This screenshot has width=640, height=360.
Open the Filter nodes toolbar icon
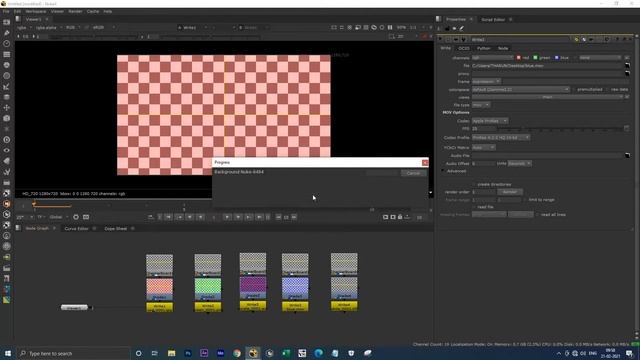(x=7, y=76)
